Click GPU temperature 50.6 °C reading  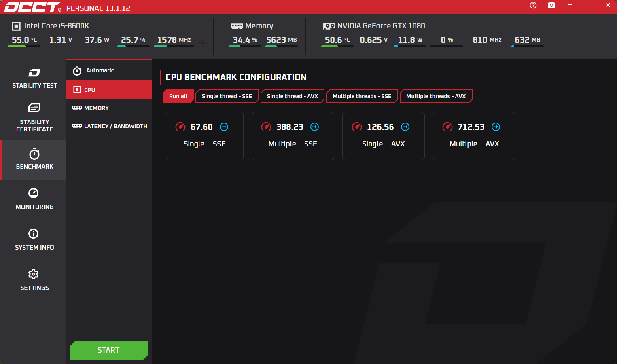tap(337, 40)
